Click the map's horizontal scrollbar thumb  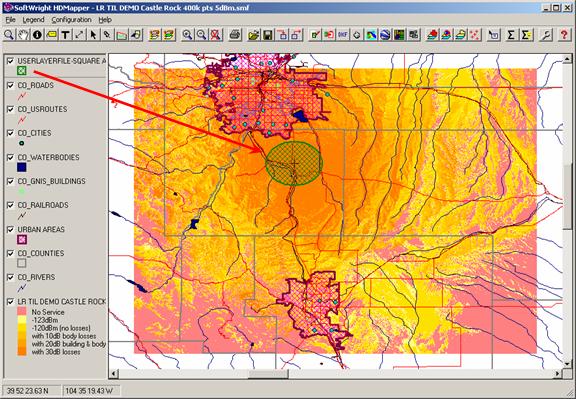coord(268,374)
